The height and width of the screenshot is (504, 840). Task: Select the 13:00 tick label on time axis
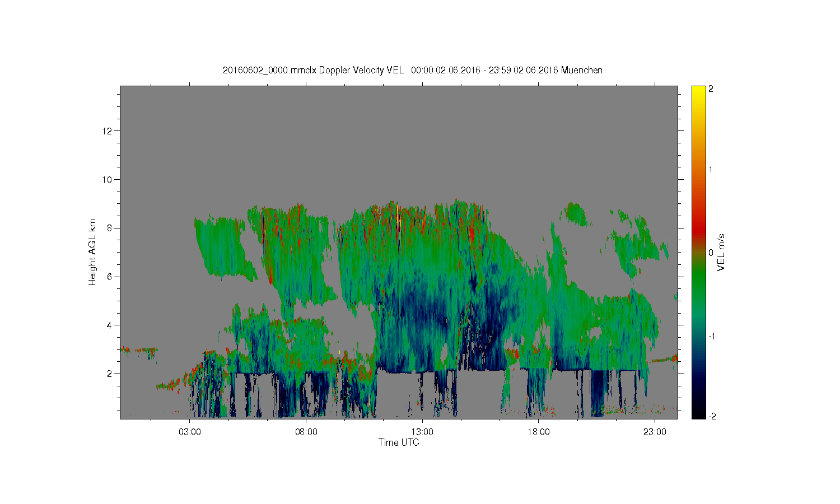(x=422, y=432)
